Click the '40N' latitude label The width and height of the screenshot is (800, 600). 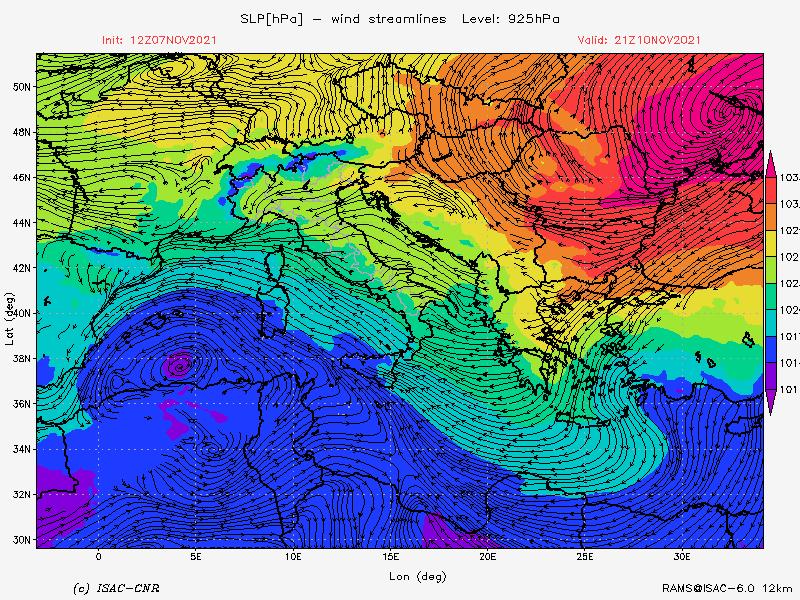[x=23, y=313]
